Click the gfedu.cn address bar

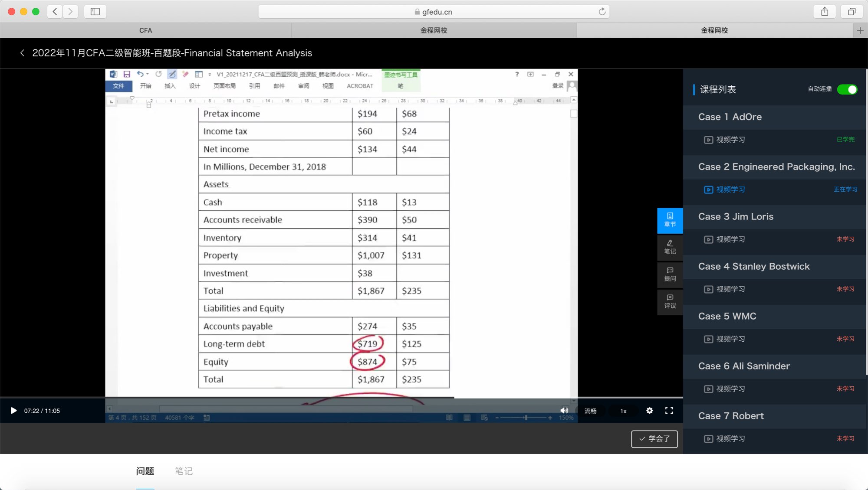tap(434, 12)
